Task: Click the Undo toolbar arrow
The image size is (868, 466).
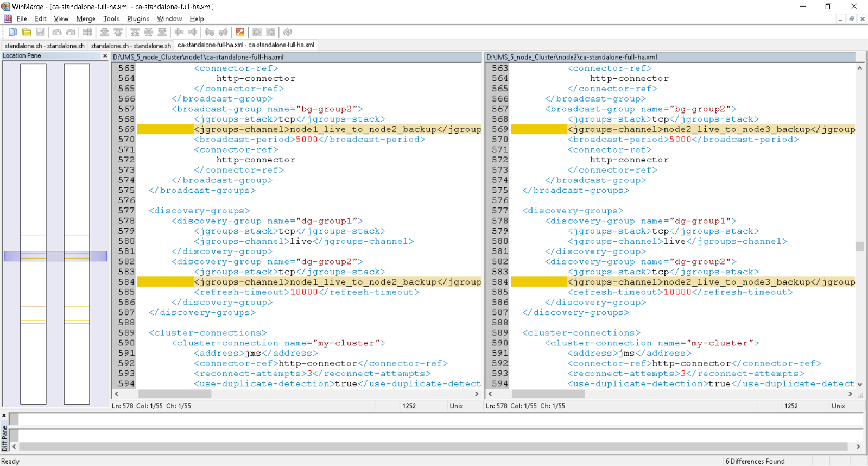Action: (57, 32)
